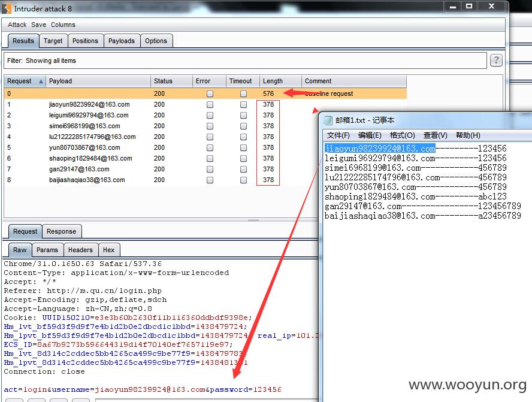Sort results by Length column header
Image resolution: width=532 pixels, height=402 pixels.
pos(280,81)
